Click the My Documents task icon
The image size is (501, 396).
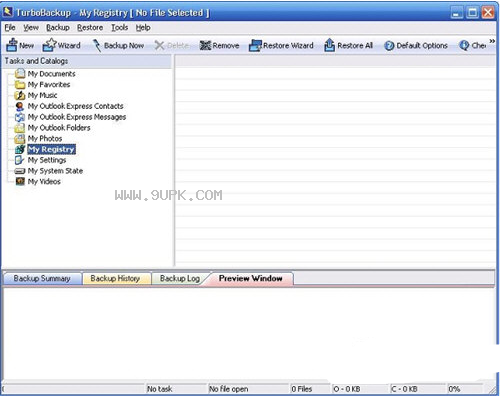pyautogui.click(x=20, y=73)
